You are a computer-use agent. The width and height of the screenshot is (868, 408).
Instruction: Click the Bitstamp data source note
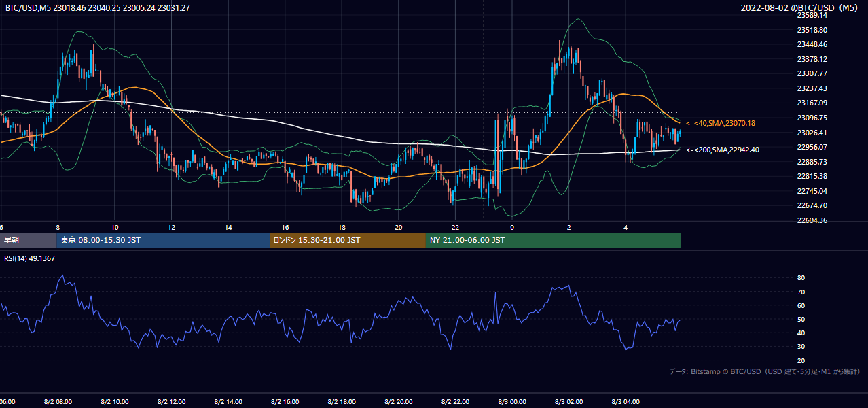(x=765, y=371)
